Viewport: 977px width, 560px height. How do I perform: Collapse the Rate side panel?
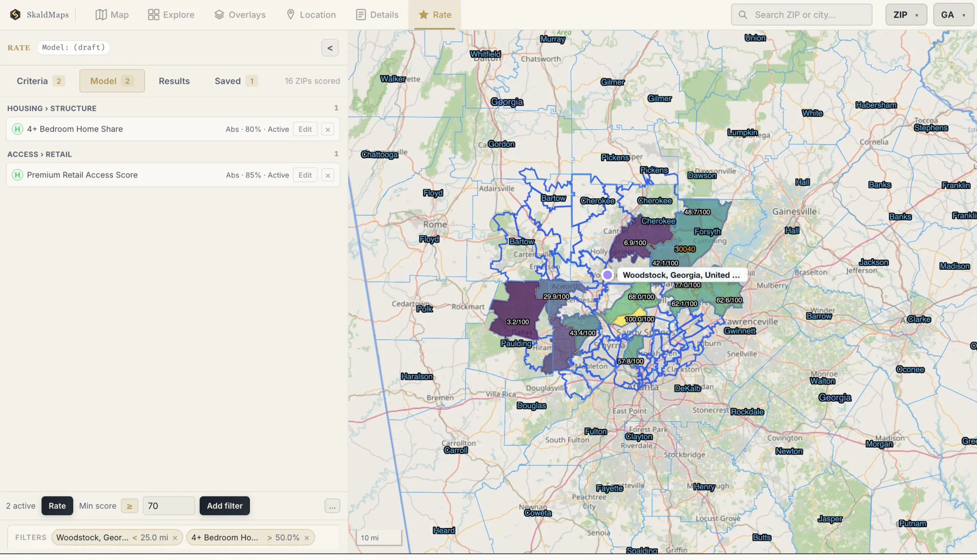coord(330,48)
